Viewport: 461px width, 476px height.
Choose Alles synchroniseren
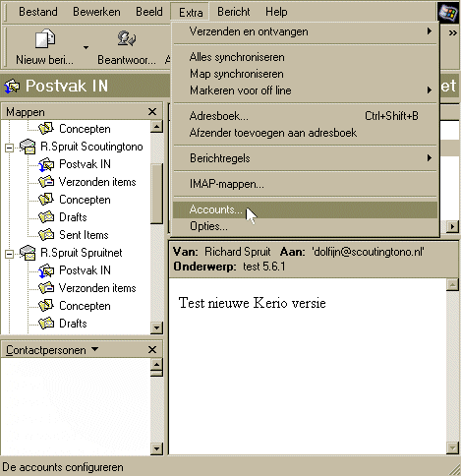point(305,57)
